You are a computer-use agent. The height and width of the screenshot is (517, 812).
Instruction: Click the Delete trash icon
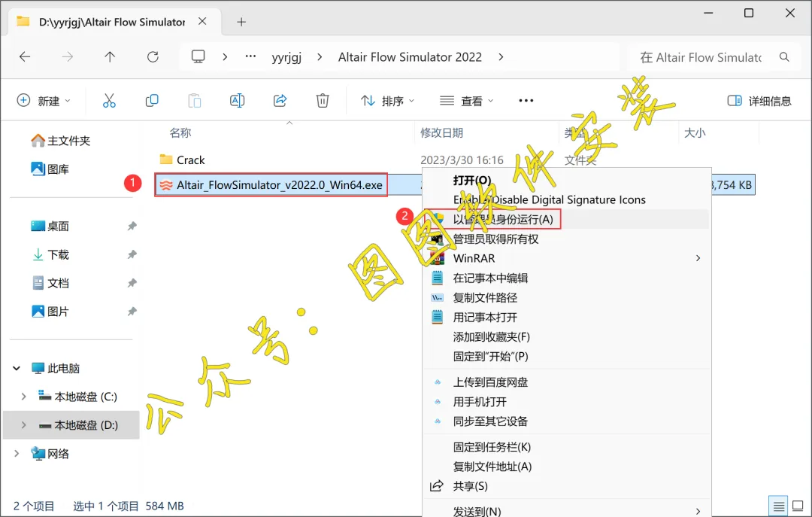click(323, 101)
